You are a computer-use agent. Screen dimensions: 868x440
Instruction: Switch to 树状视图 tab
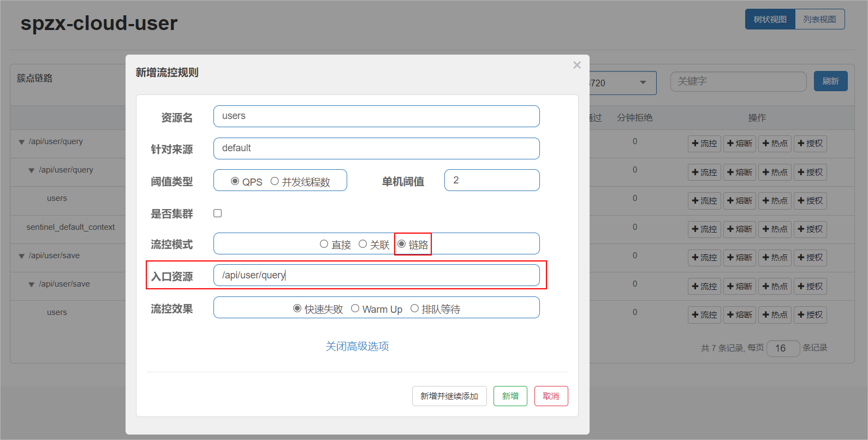click(770, 20)
